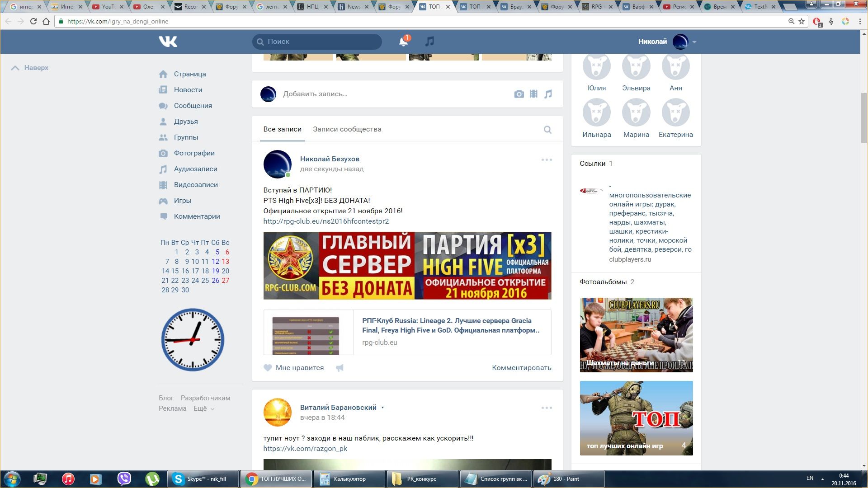Image resolution: width=868 pixels, height=488 pixels.
Task: Open Сообщения in left menu
Action: (x=193, y=106)
